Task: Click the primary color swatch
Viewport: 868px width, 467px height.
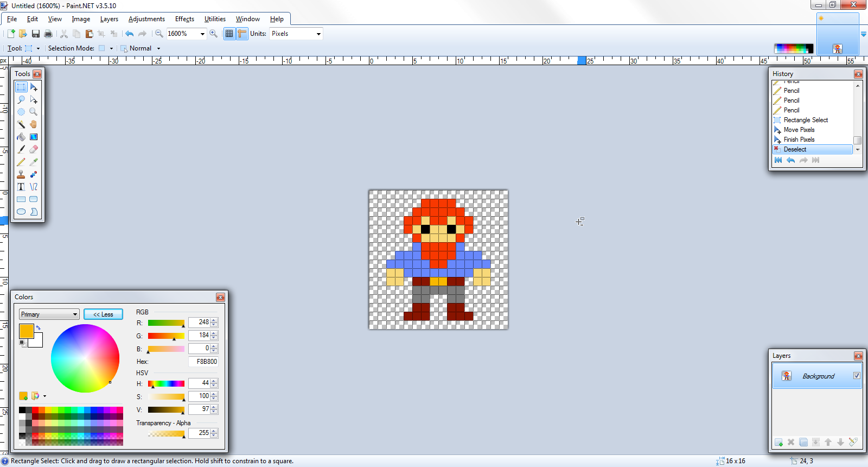Action: pyautogui.click(x=26, y=331)
